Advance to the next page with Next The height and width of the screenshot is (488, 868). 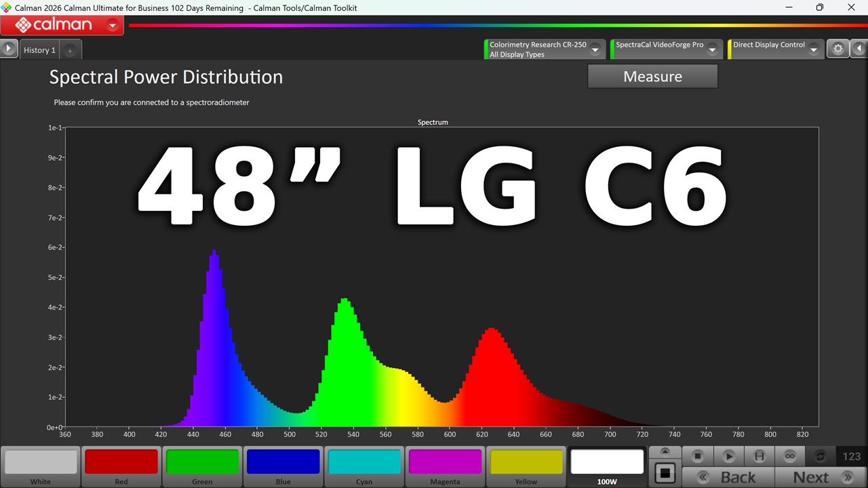click(821, 477)
